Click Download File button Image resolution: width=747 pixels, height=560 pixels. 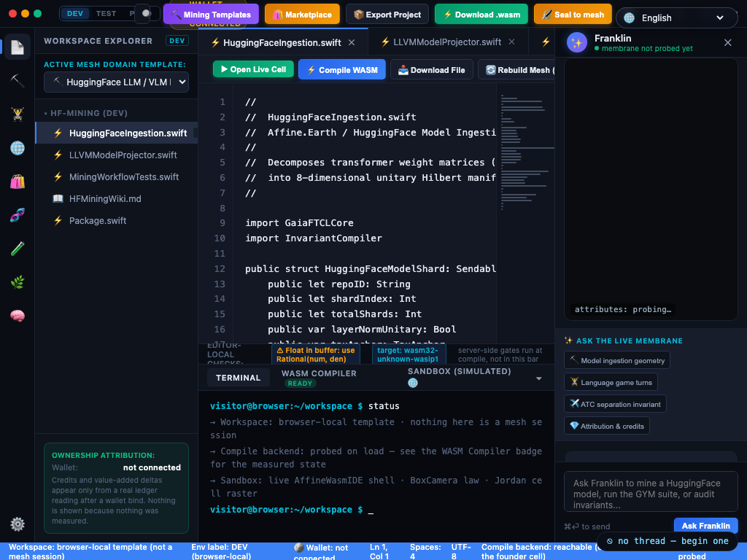pyautogui.click(x=432, y=69)
